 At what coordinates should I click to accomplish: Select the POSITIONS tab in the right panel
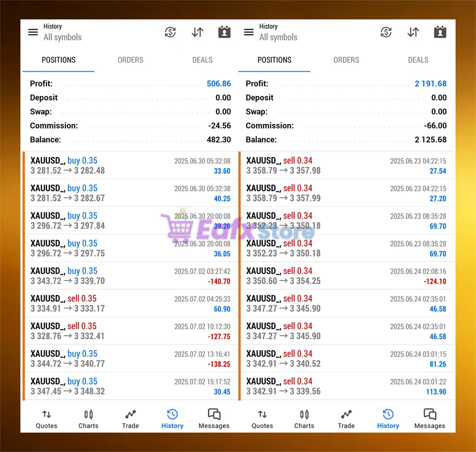pos(274,60)
